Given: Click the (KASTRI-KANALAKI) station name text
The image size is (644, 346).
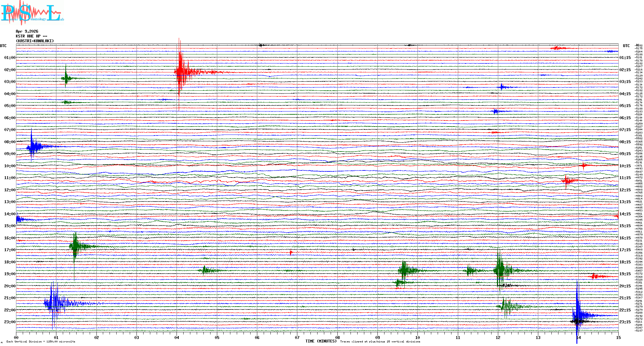Looking at the screenshot, I should pyautogui.click(x=35, y=41).
